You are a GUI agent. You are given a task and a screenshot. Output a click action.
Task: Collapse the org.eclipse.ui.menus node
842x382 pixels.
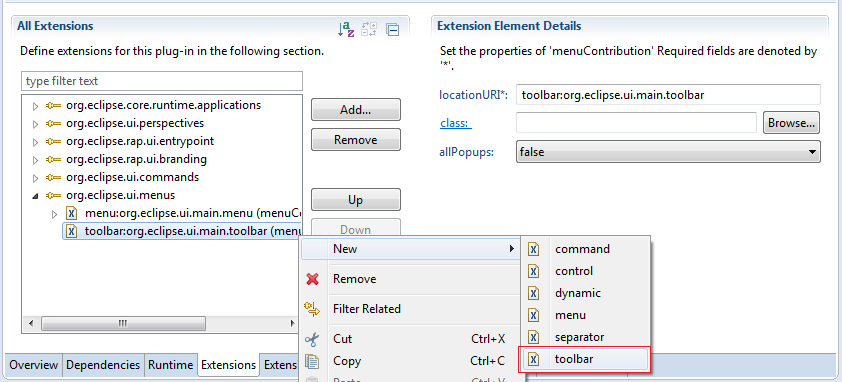click(x=35, y=196)
